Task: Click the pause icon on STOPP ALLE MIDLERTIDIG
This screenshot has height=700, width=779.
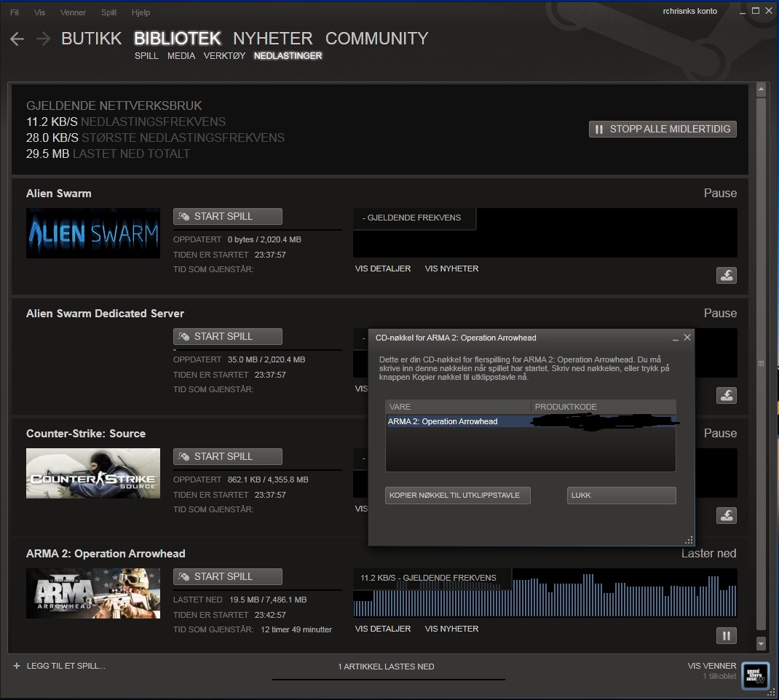Action: coord(599,130)
